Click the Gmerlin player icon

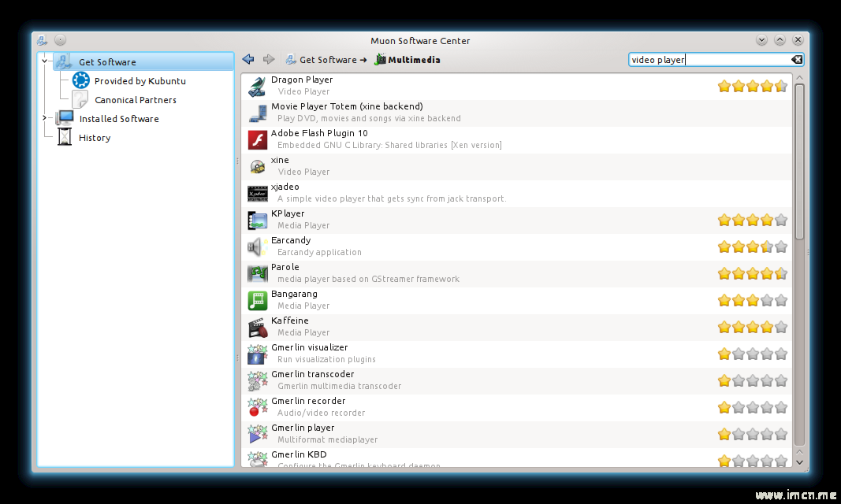[x=258, y=435]
